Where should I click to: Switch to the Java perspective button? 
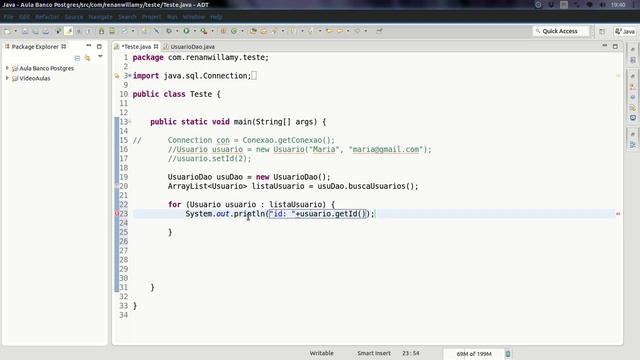pos(625,31)
